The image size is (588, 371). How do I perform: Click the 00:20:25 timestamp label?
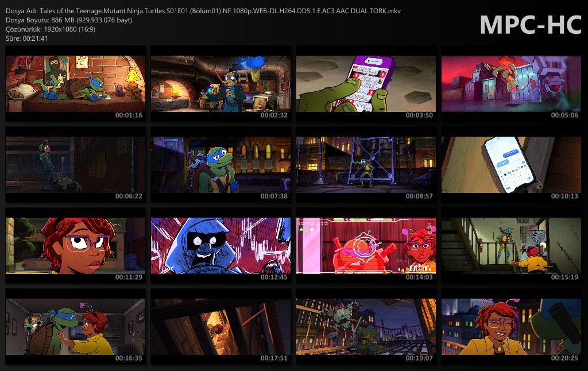click(x=565, y=358)
